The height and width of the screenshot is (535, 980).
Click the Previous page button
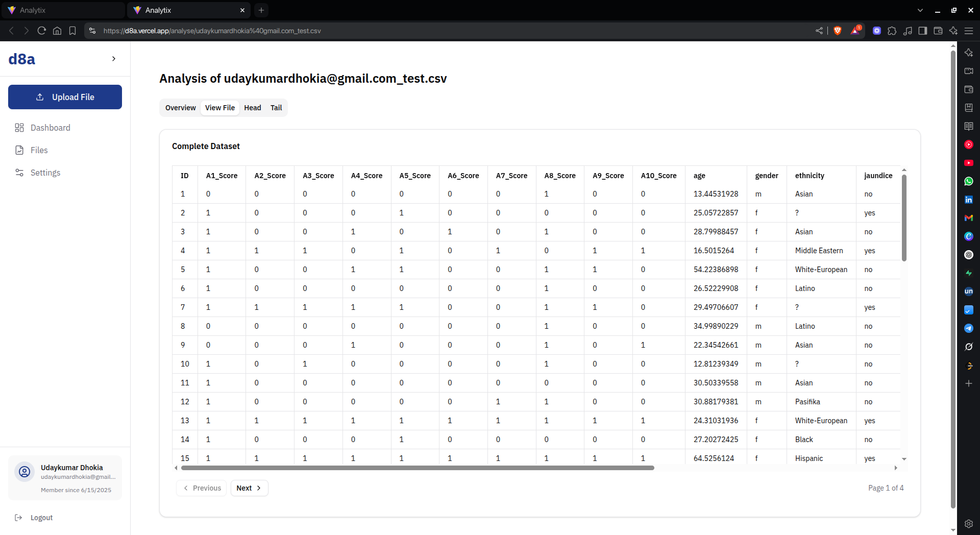click(x=202, y=488)
